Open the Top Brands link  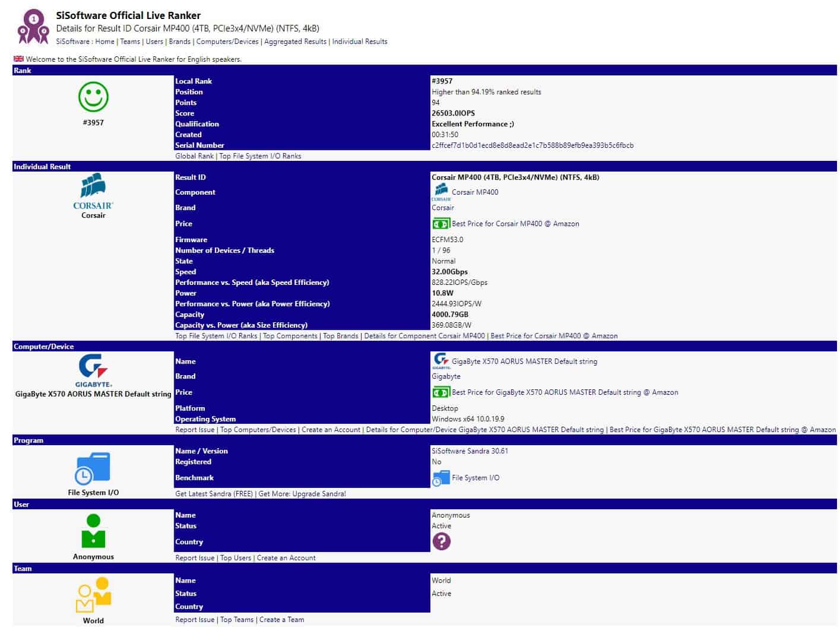pyautogui.click(x=341, y=336)
